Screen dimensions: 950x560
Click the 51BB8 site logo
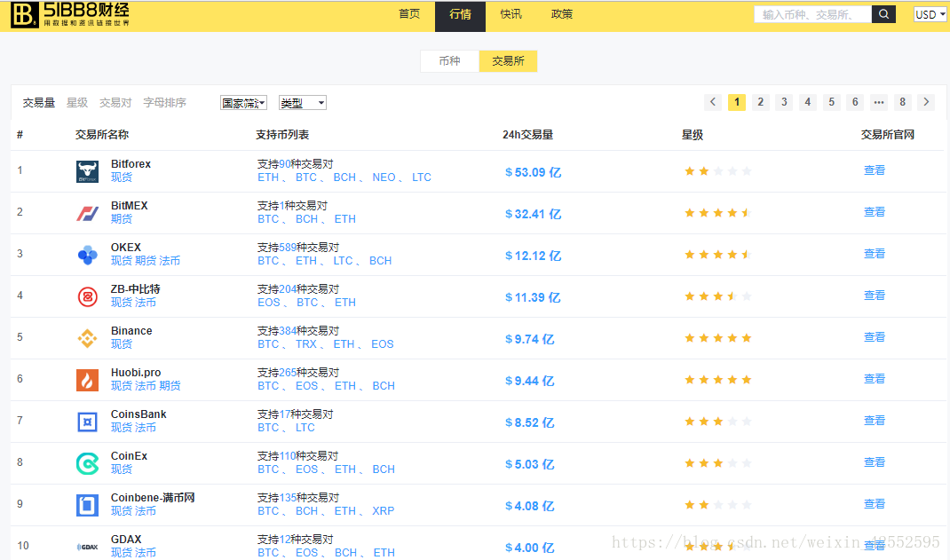69,14
